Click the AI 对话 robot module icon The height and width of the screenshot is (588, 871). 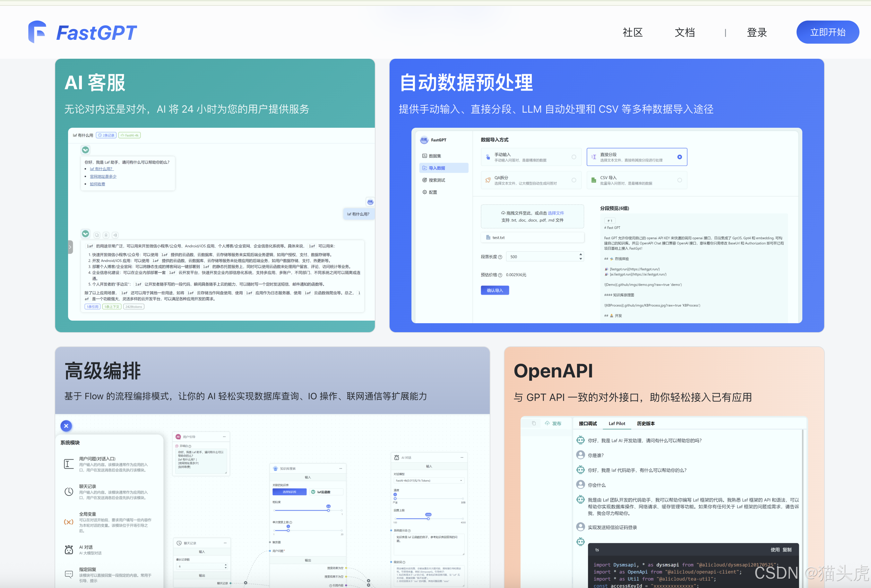pos(69,550)
